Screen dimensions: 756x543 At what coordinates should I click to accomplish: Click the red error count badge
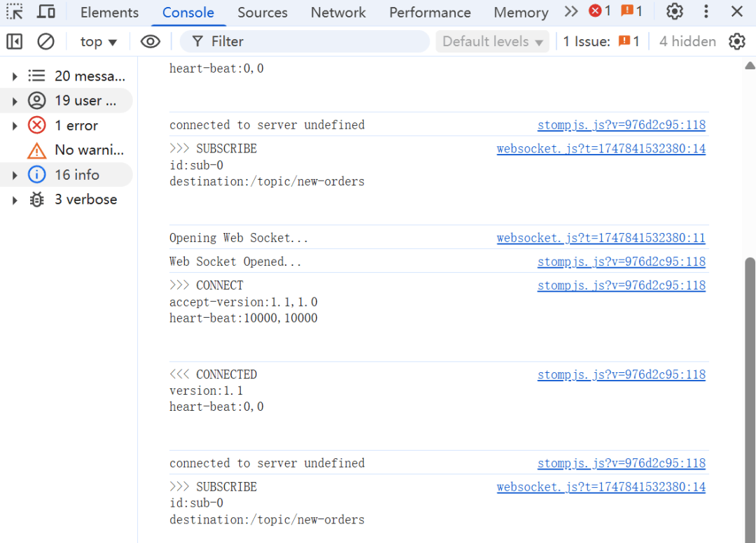click(x=600, y=10)
